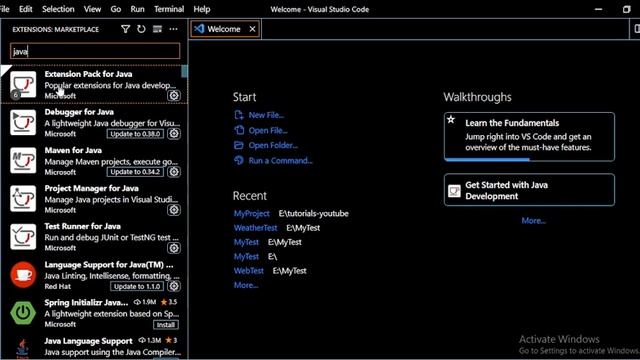Click the Open Folder icon under Start
This screenshot has width=640, height=360.
pos(239,145)
